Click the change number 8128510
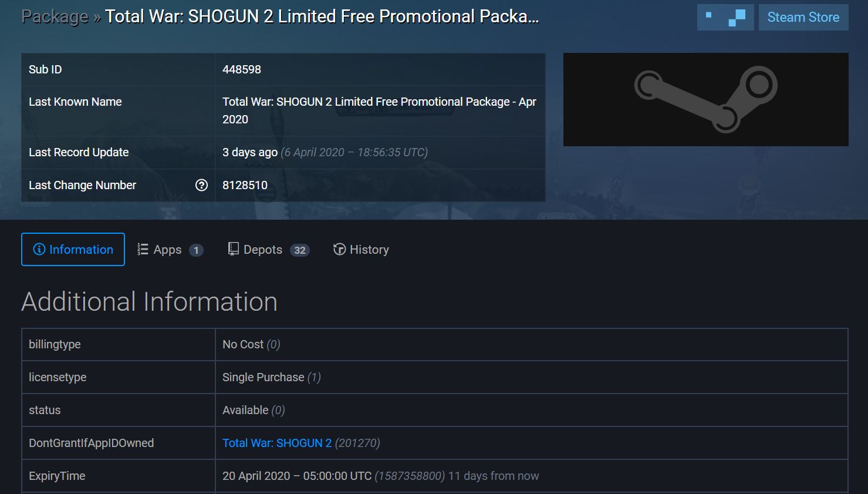Screen dimensions: 868x494 (x=245, y=185)
